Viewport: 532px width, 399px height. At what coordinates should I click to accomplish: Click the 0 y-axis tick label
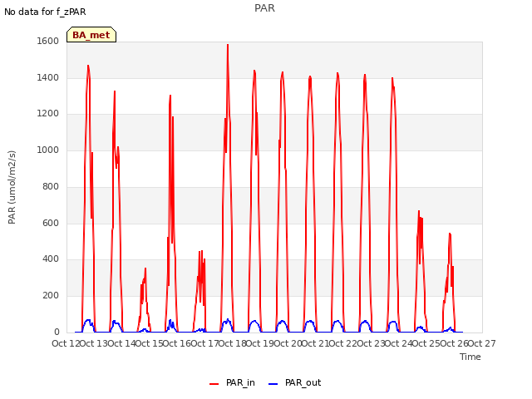57,332
